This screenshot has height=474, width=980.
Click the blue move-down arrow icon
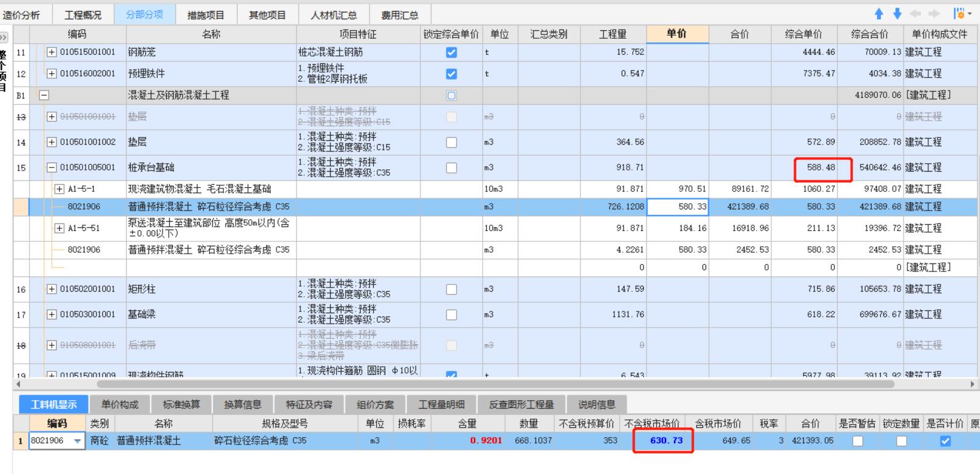click(898, 14)
